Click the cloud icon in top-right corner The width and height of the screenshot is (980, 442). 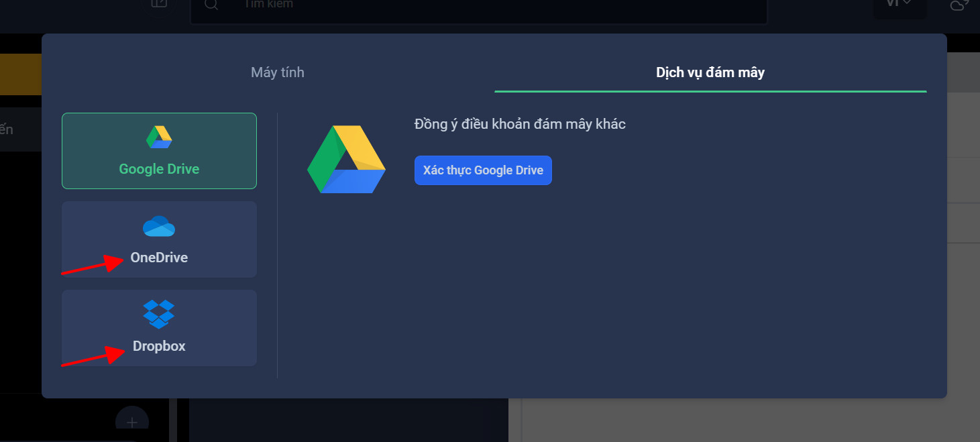[961, 5]
